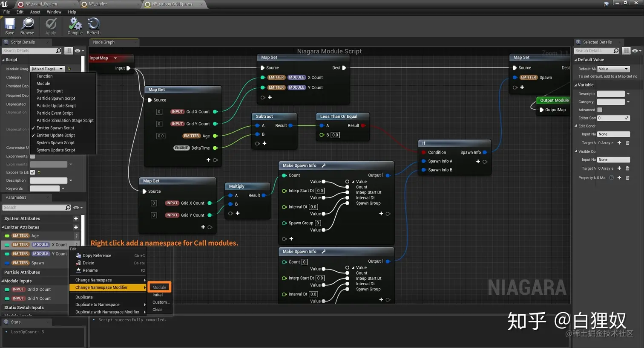Add pin to the Subtract node
The height and width of the screenshot is (348, 644).
pyautogui.click(x=264, y=143)
